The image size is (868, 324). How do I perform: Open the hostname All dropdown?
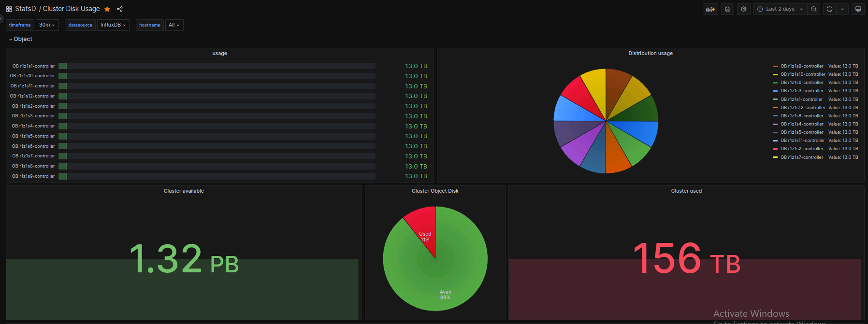tap(174, 25)
